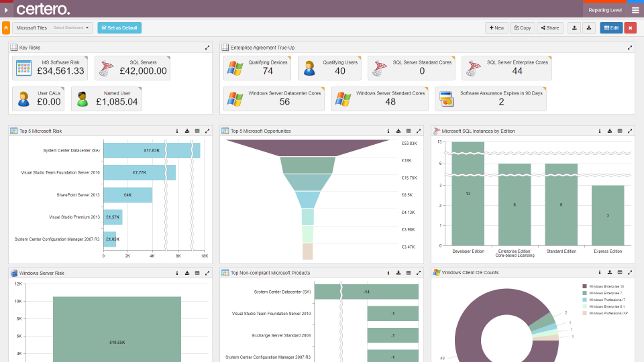The width and height of the screenshot is (644, 362).
Task: Click the SharePoint Server 2013 £4K bar
Action: click(x=127, y=195)
